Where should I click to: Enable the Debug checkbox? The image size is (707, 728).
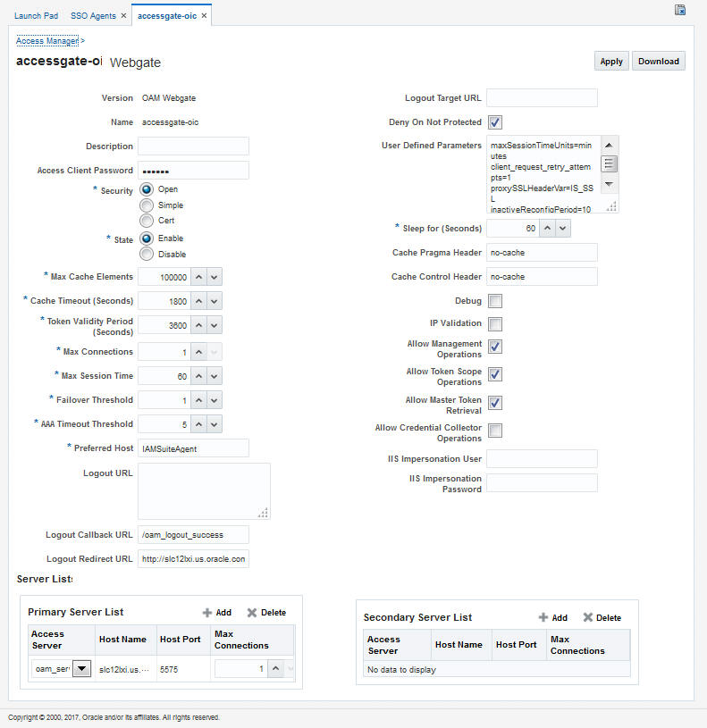click(495, 301)
